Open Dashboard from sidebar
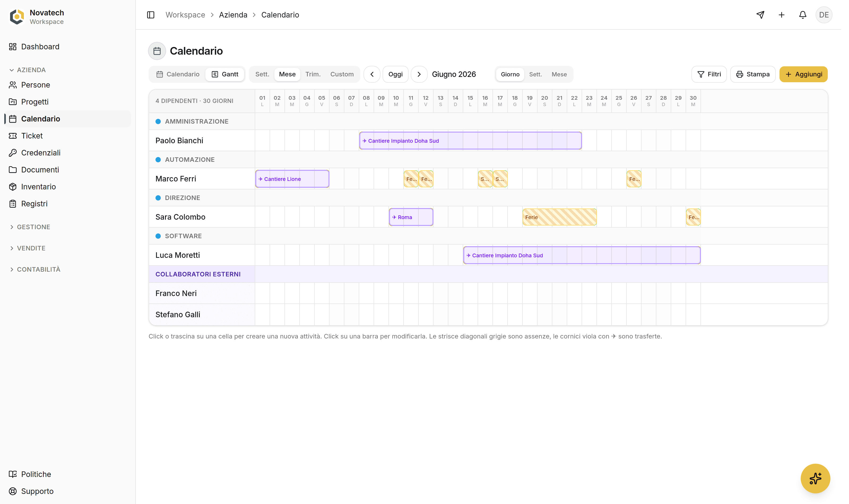The width and height of the screenshot is (849, 504). (68, 47)
